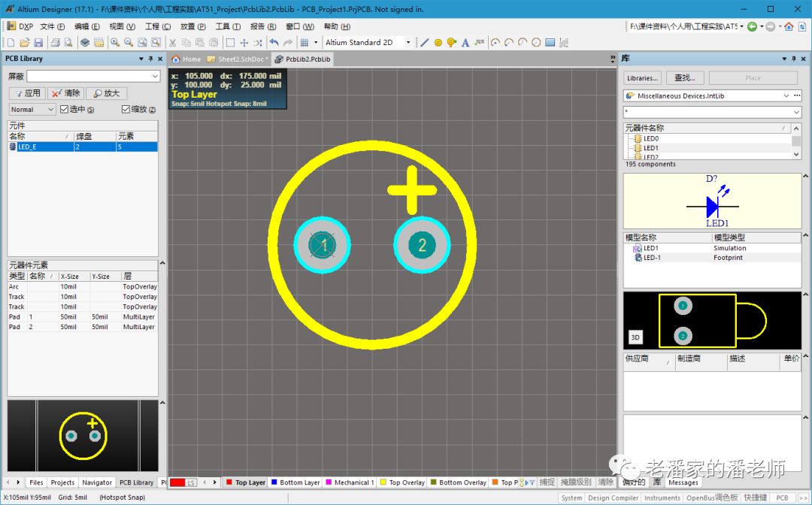Viewport: 812px width, 505px height.
Task: Choose the Place Full Circle tool
Action: pyautogui.click(x=536, y=43)
